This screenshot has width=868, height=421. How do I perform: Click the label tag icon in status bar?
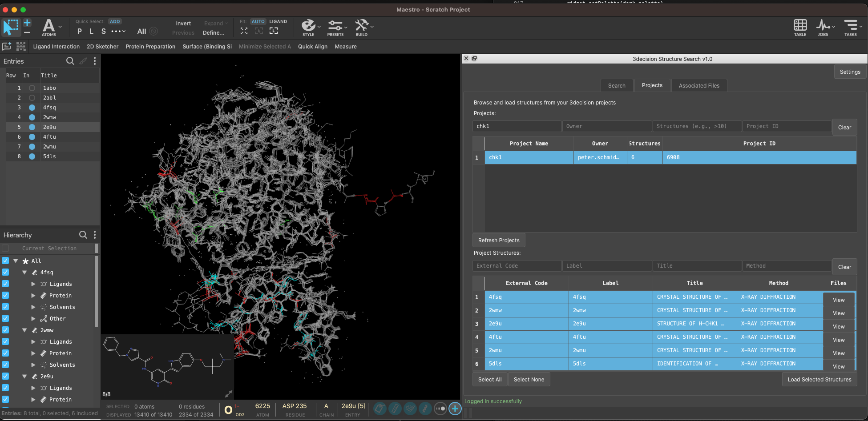tap(379, 408)
